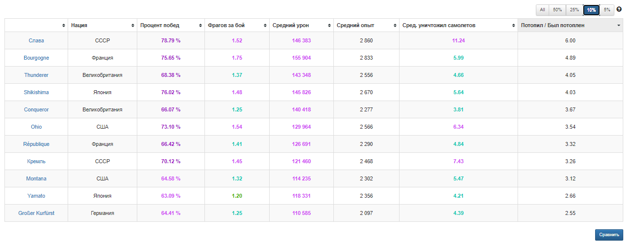Click sunk ratio value 6.00
The height and width of the screenshot is (247, 644).
570,40
